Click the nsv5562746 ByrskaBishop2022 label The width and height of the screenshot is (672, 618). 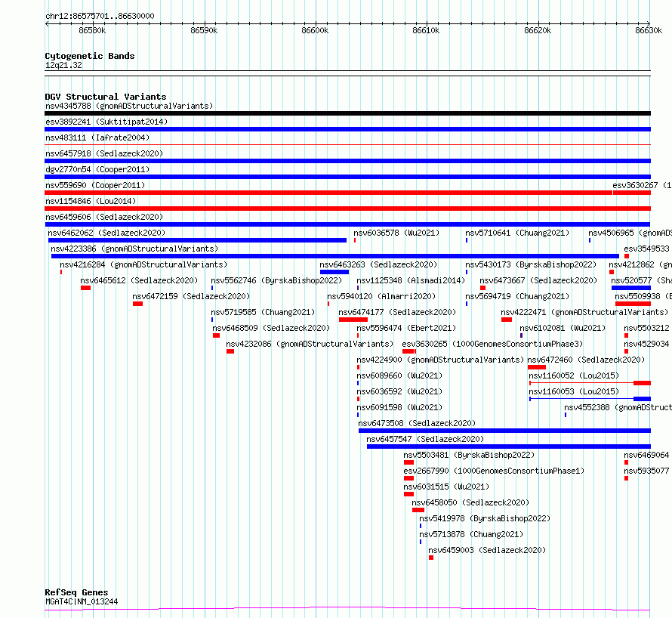click(x=276, y=280)
